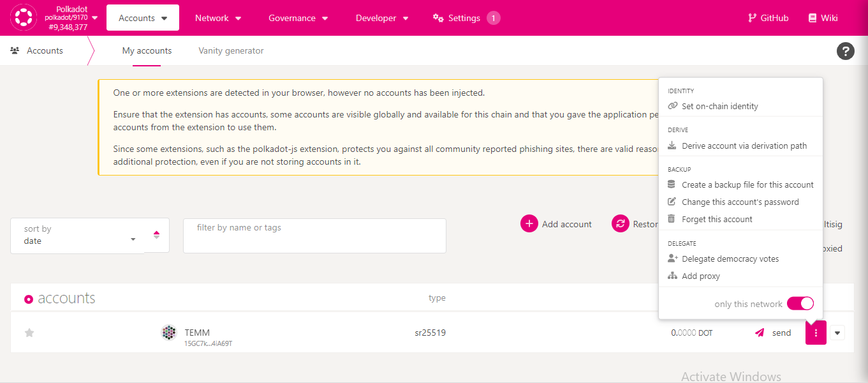
Task: Click the edit password pencil icon
Action: (x=672, y=201)
